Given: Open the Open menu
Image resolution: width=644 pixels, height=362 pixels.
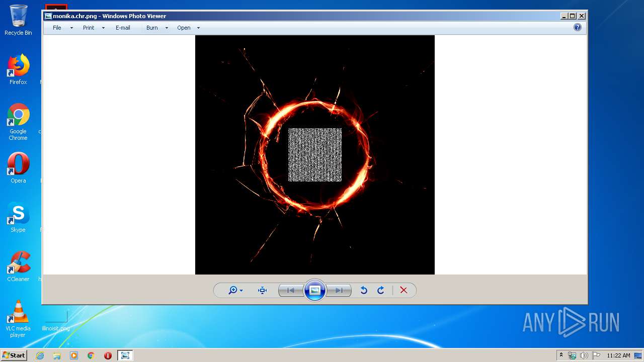Looking at the screenshot, I should click(184, 28).
